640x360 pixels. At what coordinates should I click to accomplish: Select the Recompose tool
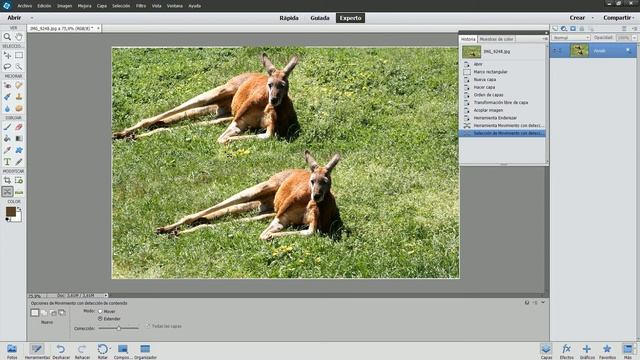tap(19, 180)
